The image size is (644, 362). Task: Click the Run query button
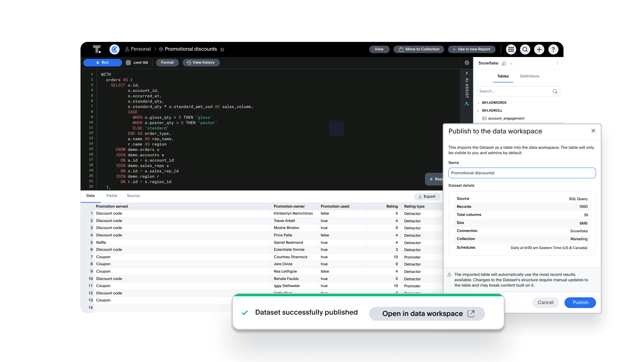coord(102,62)
